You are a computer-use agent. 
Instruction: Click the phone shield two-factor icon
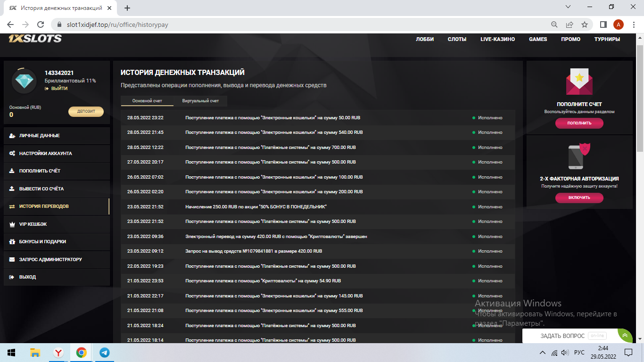[579, 156]
